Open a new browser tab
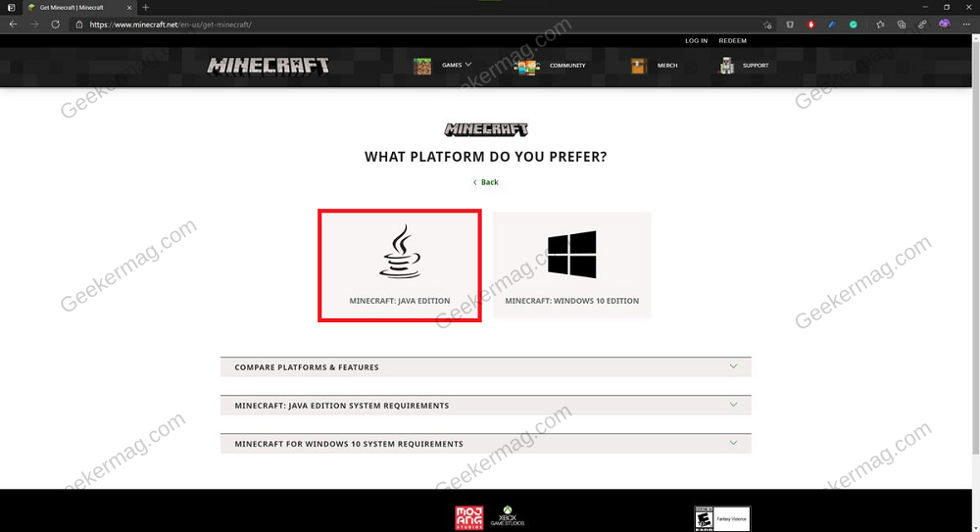The width and height of the screenshot is (980, 532). [x=146, y=8]
